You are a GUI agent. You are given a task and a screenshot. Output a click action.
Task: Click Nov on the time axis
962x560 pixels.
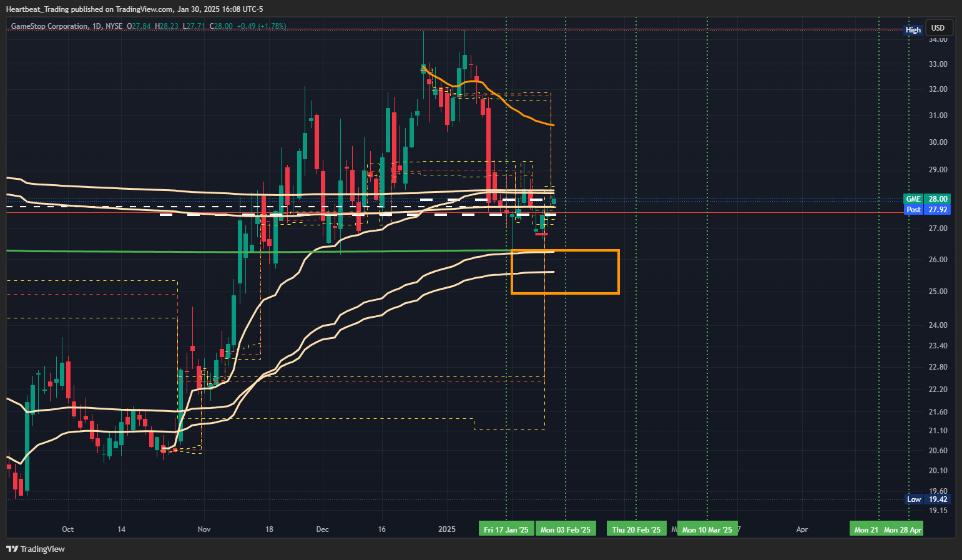[204, 529]
